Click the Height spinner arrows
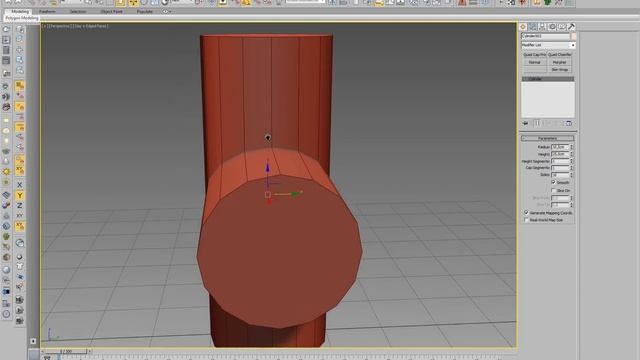The image size is (640, 360). click(x=572, y=154)
